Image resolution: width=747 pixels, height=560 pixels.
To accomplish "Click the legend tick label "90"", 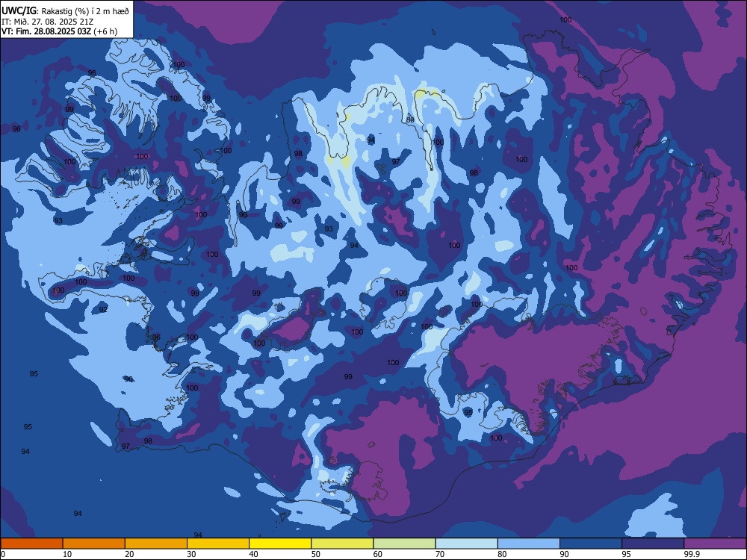I will (564, 554).
